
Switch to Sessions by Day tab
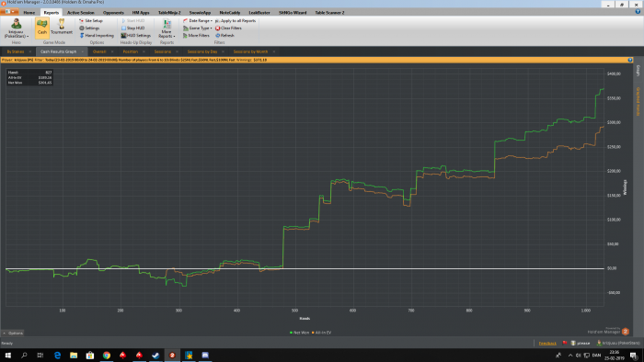click(x=202, y=51)
